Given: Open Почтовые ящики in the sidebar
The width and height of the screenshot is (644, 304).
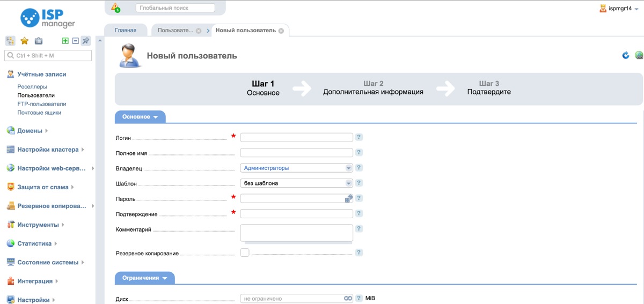Looking at the screenshot, I should tap(39, 113).
